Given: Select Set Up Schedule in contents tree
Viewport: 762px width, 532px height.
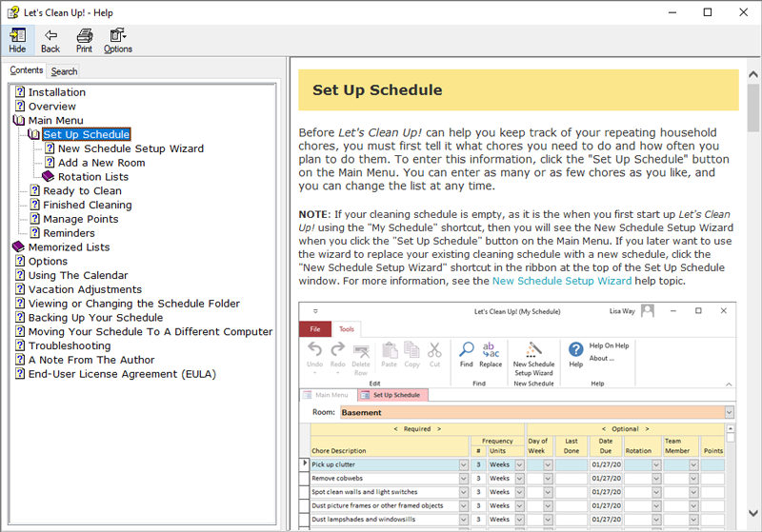Looking at the screenshot, I should [87, 134].
